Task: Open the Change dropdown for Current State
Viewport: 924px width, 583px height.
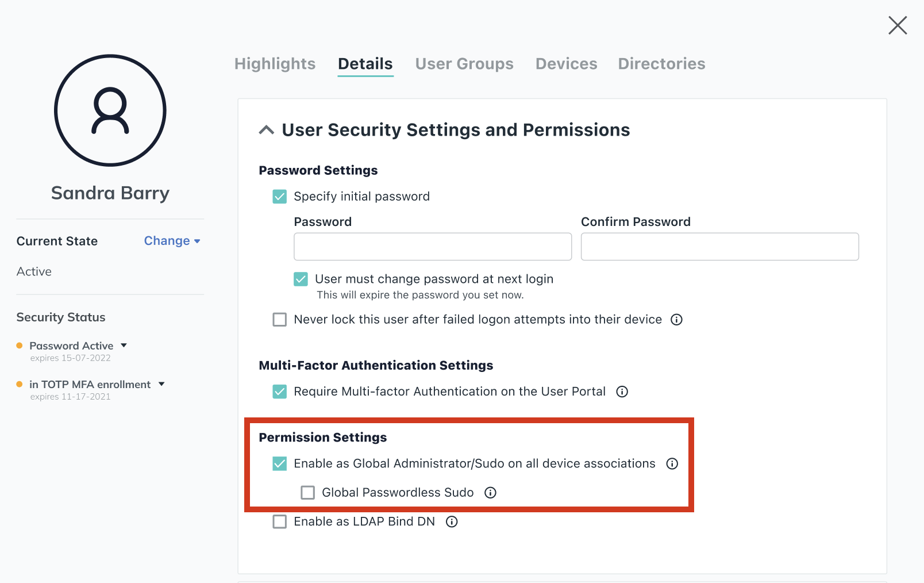Action: [172, 241]
